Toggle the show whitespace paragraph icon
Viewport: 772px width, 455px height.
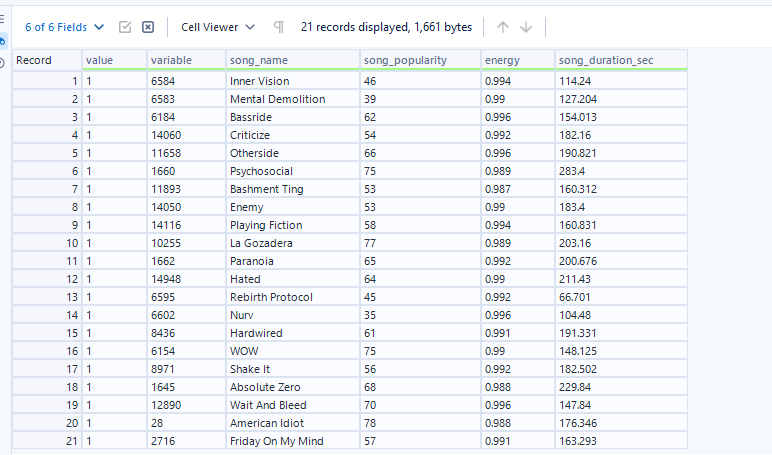(x=279, y=27)
